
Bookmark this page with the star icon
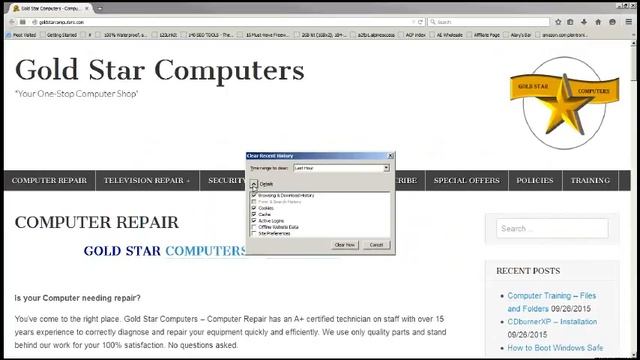[558, 22]
